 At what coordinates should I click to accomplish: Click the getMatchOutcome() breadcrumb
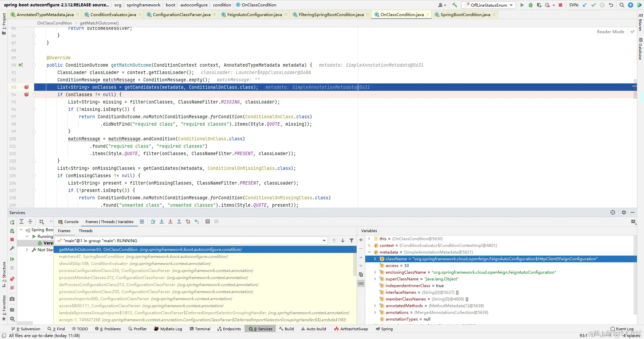click(99, 23)
